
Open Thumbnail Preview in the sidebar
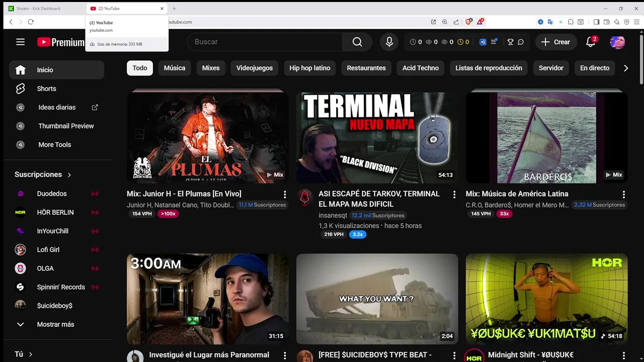point(57,126)
